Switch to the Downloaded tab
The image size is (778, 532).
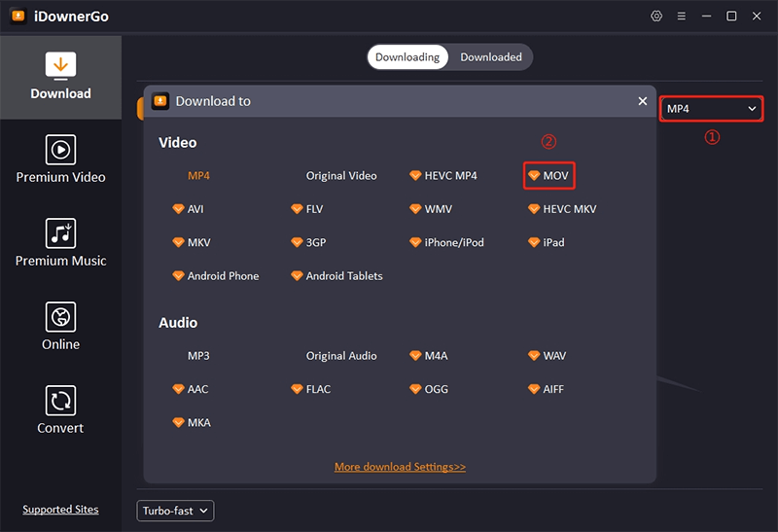pos(491,57)
